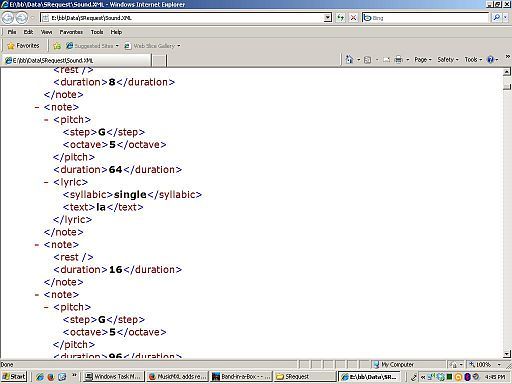Open the Favorites menu in menu bar
The image size is (512, 384).
[71, 32]
